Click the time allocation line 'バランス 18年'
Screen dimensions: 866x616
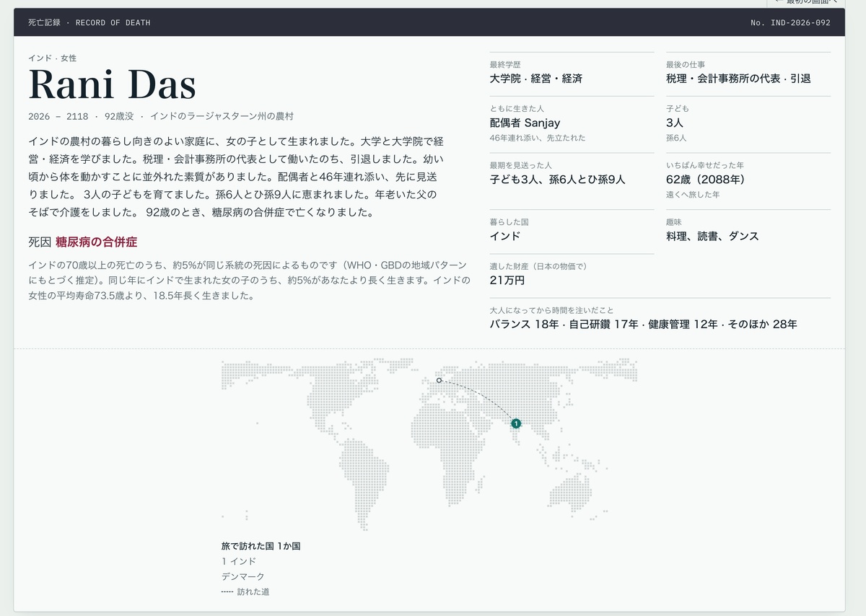(x=524, y=325)
